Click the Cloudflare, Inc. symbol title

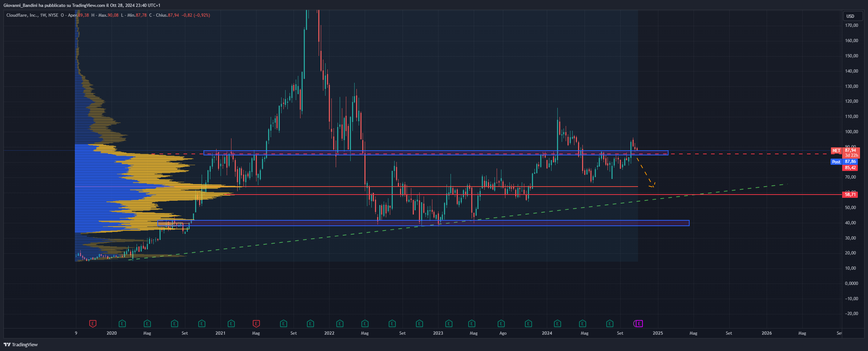pos(23,15)
